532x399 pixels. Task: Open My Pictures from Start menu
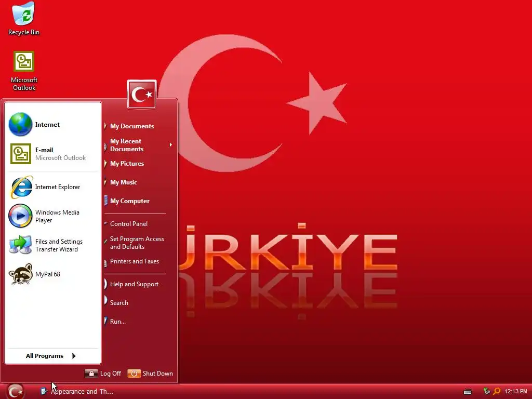tap(127, 164)
